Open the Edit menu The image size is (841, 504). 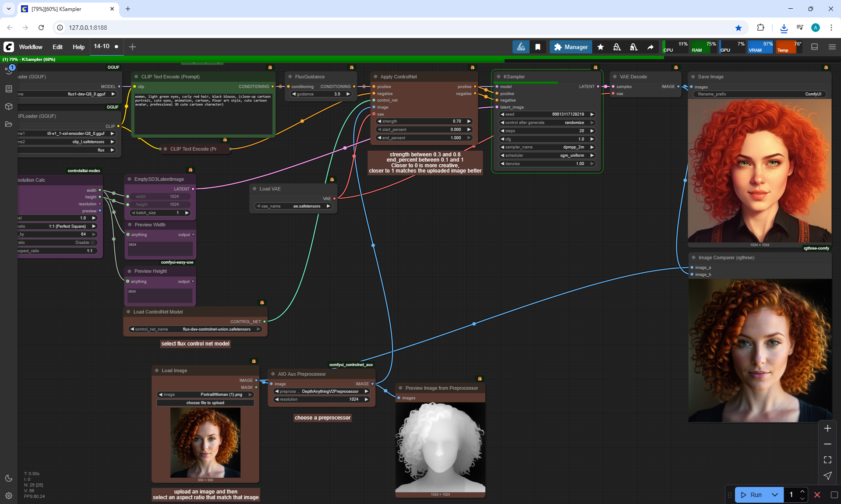tap(57, 47)
